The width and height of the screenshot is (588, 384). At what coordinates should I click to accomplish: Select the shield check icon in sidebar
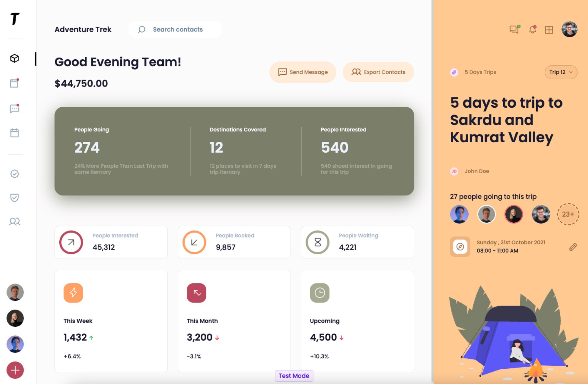[14, 198]
